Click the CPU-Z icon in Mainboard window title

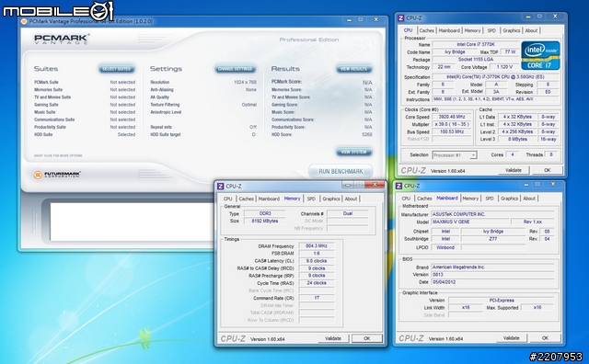pos(398,186)
